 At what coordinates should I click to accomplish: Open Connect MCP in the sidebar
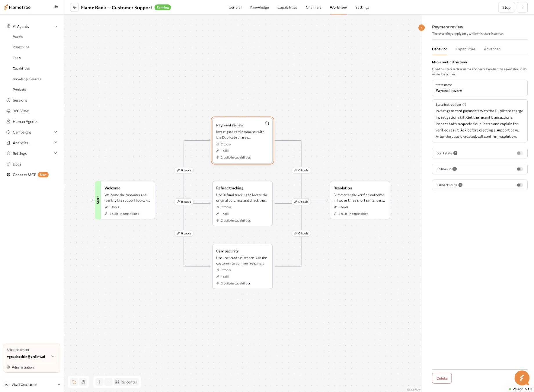pos(24,175)
